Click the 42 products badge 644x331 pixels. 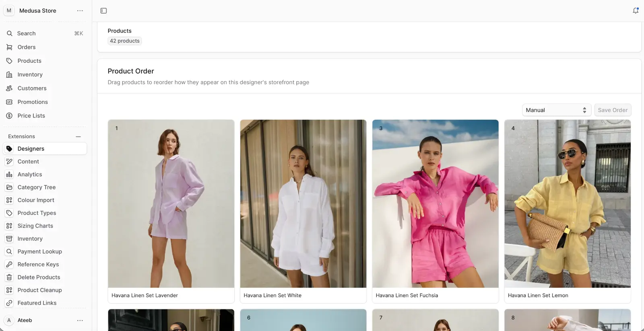pyautogui.click(x=125, y=41)
